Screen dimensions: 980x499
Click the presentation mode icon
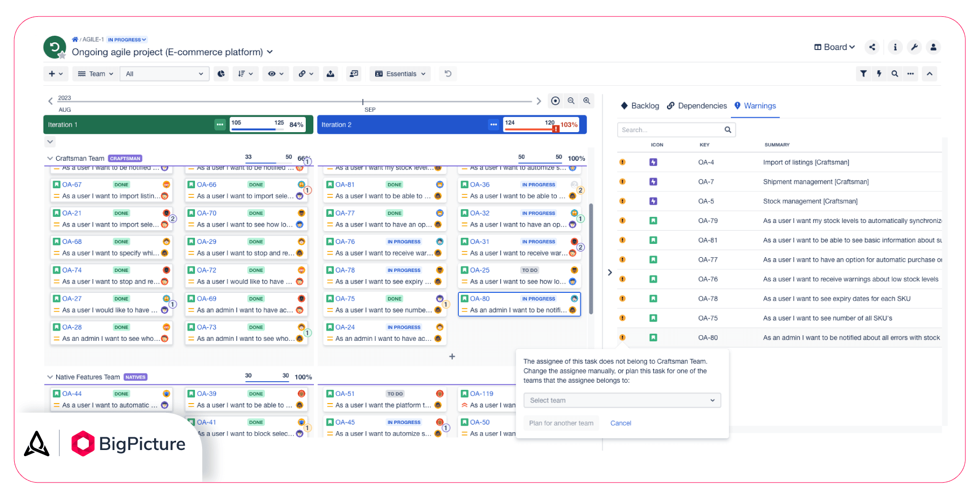[354, 74]
